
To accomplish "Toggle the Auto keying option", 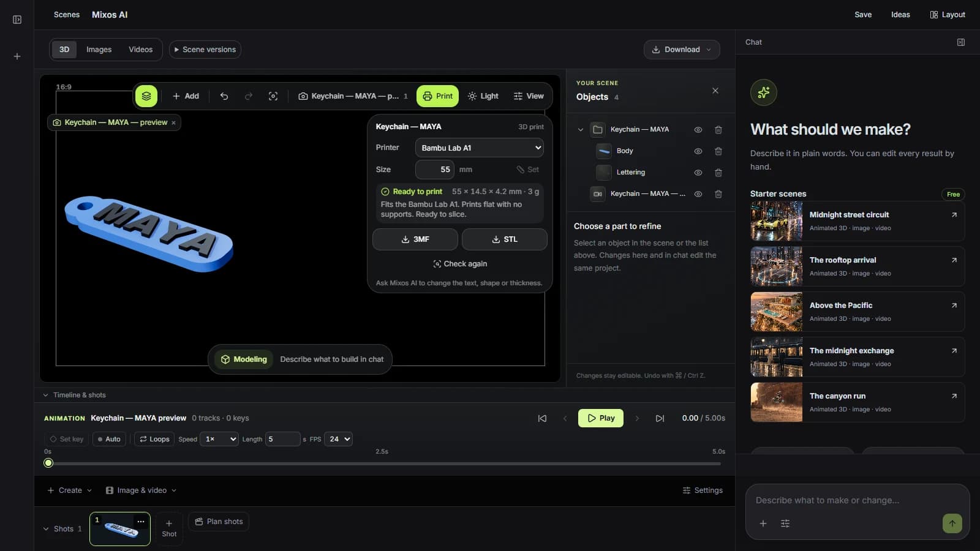I will [109, 439].
